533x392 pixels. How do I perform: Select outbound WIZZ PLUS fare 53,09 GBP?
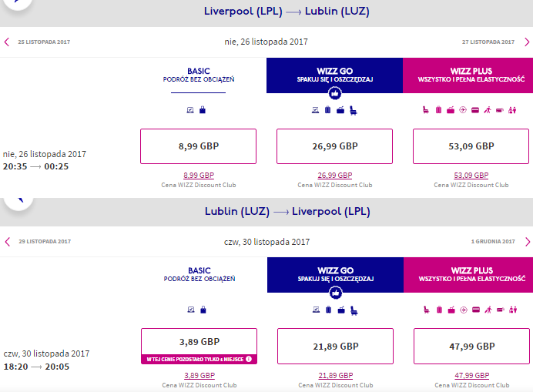point(471,146)
